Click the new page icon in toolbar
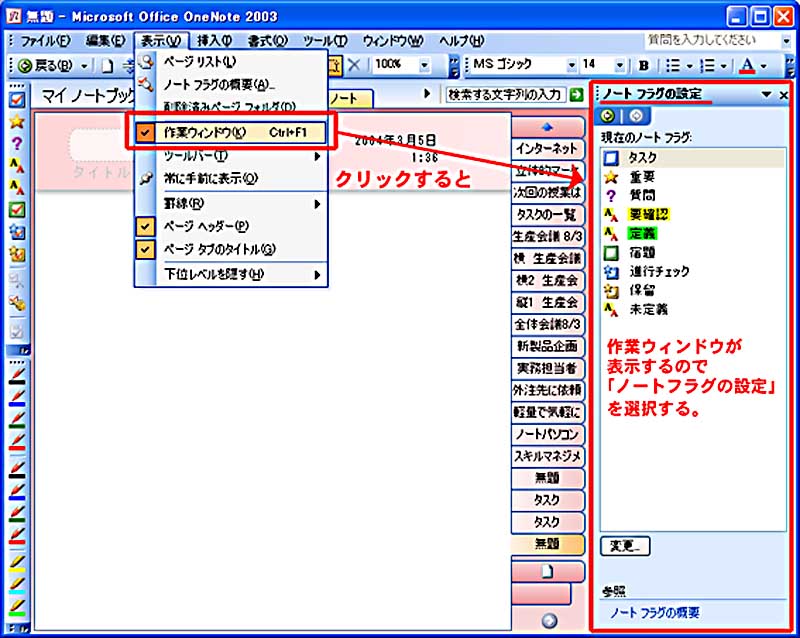The image size is (800, 638). pos(108,66)
